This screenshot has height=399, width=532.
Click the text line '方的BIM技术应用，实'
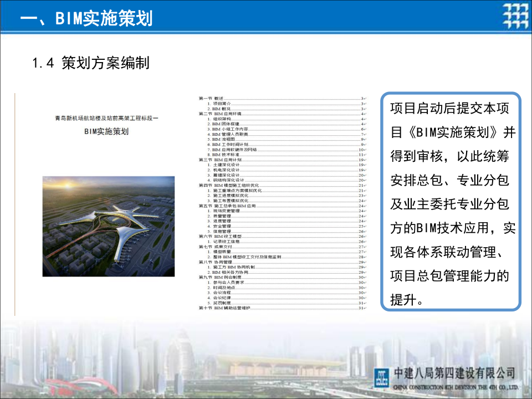[453, 228]
